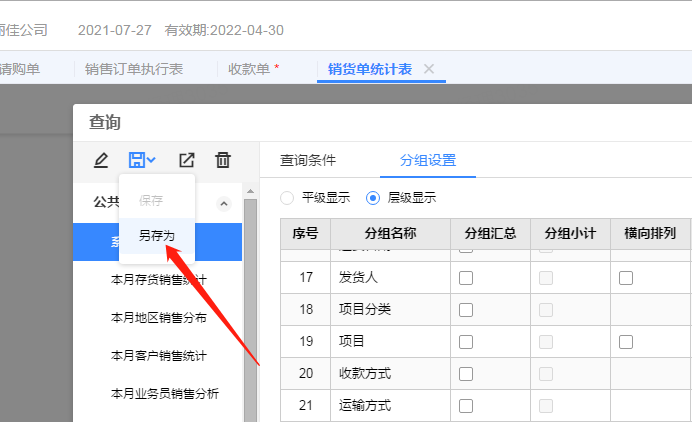The width and height of the screenshot is (692, 422).
Task: Check 分组汇总 for 项目分类 row
Action: point(466,310)
